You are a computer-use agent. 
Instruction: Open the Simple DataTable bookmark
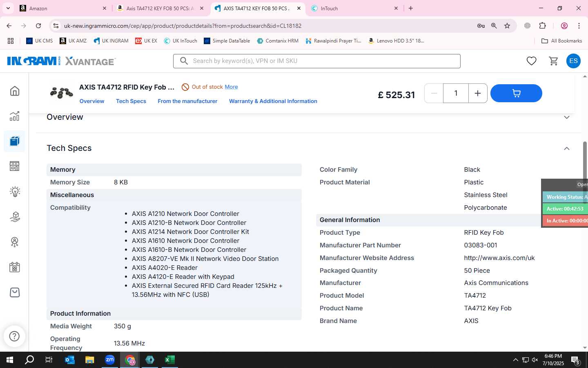point(227,41)
